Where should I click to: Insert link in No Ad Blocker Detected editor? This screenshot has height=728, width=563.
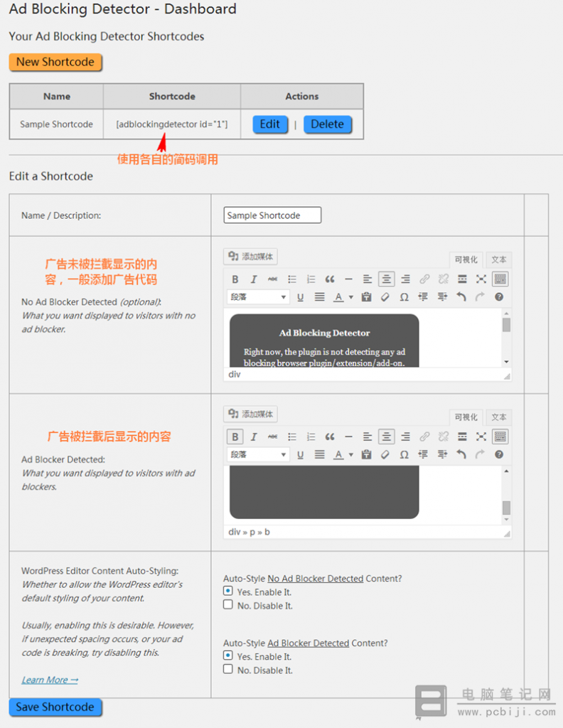pos(424,279)
